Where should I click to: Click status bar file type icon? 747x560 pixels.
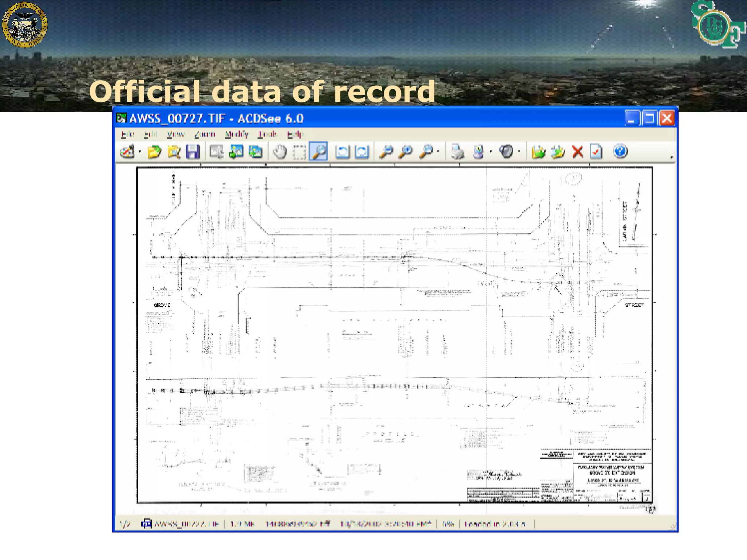click(146, 524)
